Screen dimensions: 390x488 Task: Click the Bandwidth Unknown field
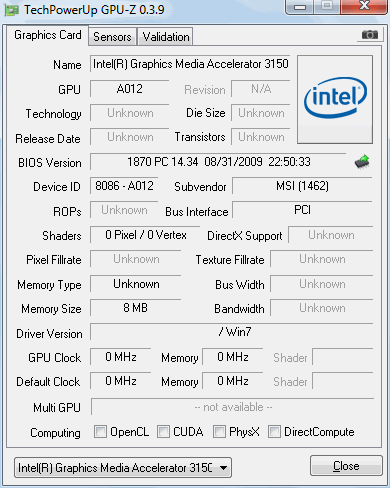[x=322, y=308]
